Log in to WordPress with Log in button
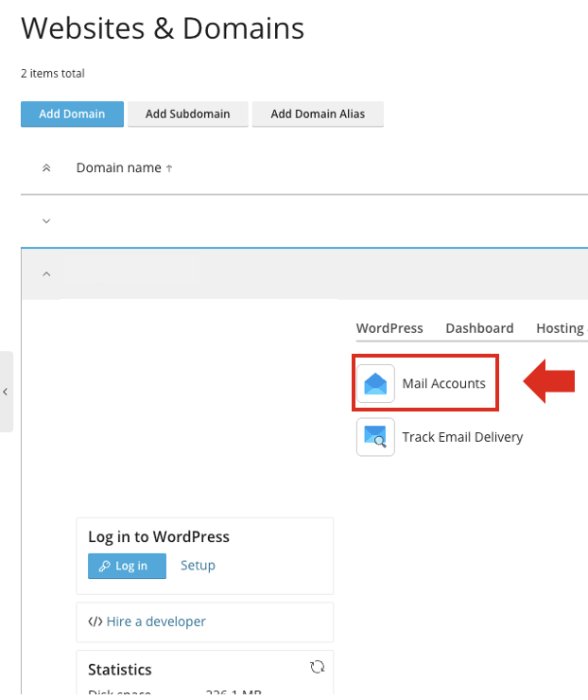This screenshot has width=588, height=700. 127,566
